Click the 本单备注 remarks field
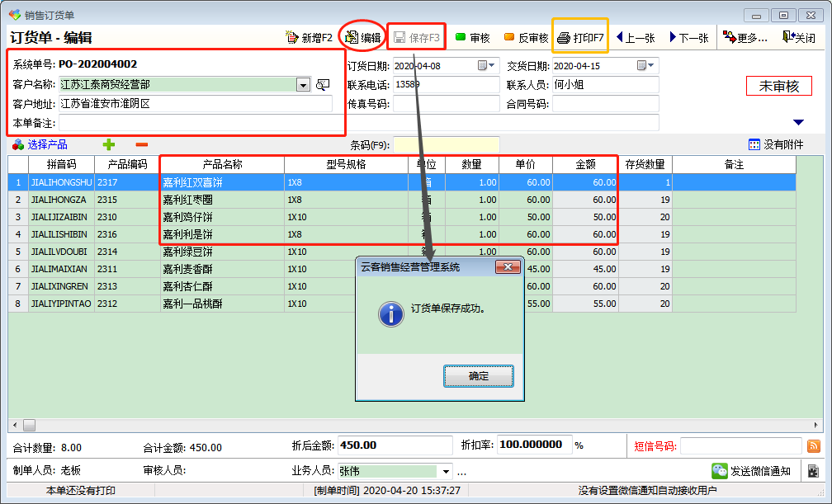The width and height of the screenshot is (832, 504). [359, 123]
